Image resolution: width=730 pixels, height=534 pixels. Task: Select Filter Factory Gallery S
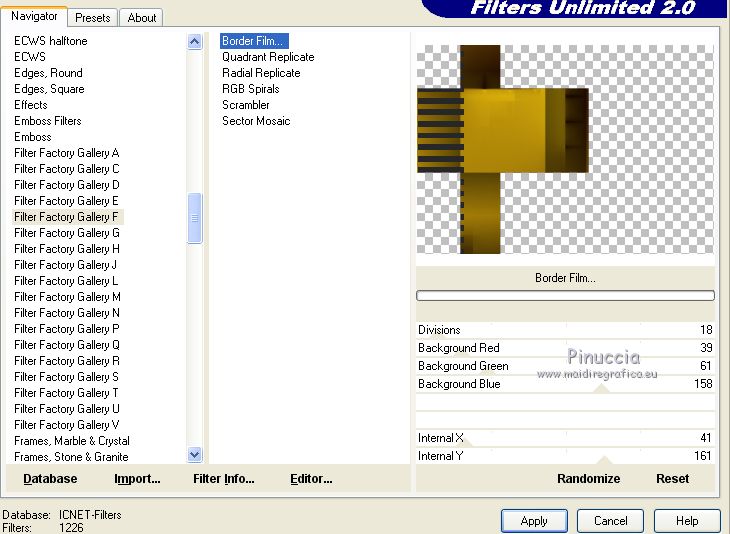66,377
